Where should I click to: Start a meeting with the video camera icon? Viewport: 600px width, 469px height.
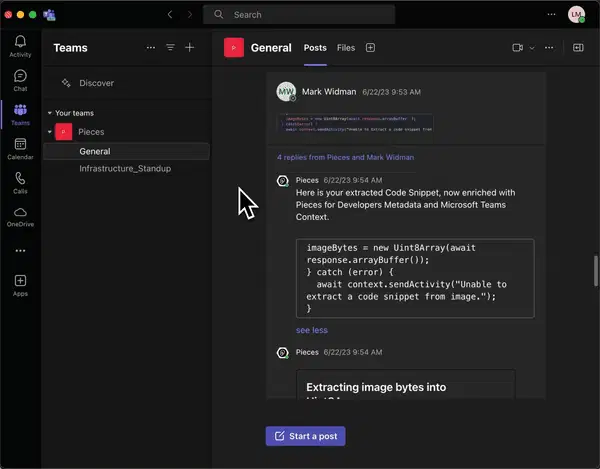click(x=517, y=48)
